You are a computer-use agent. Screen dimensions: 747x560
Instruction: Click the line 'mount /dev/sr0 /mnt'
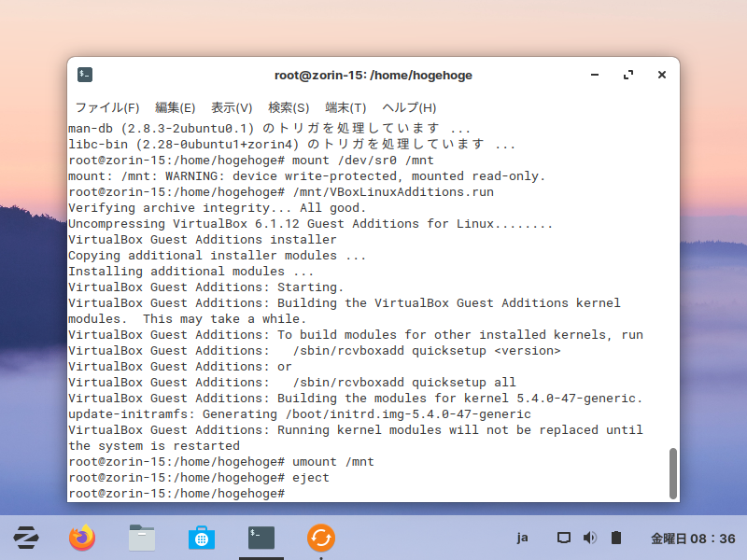click(251, 161)
